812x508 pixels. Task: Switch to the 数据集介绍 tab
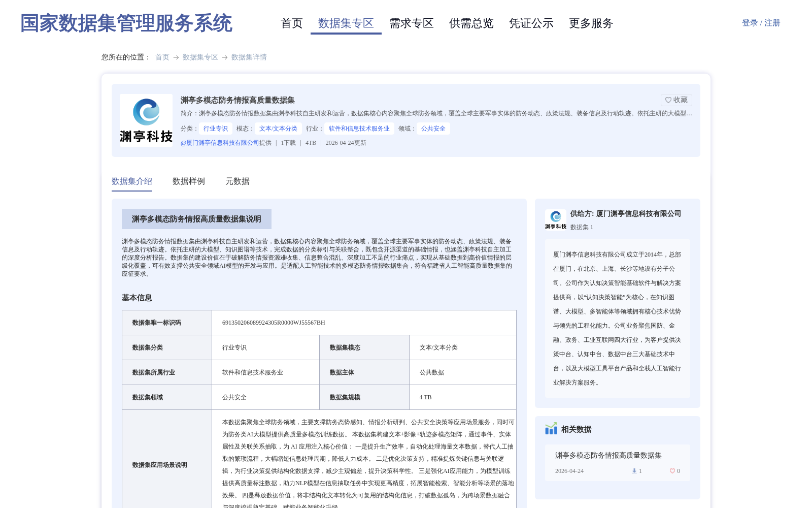tap(132, 181)
